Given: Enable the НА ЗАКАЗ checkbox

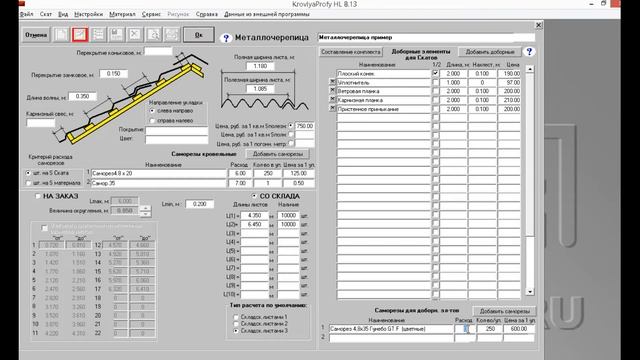Looking at the screenshot, I should coord(38,196).
